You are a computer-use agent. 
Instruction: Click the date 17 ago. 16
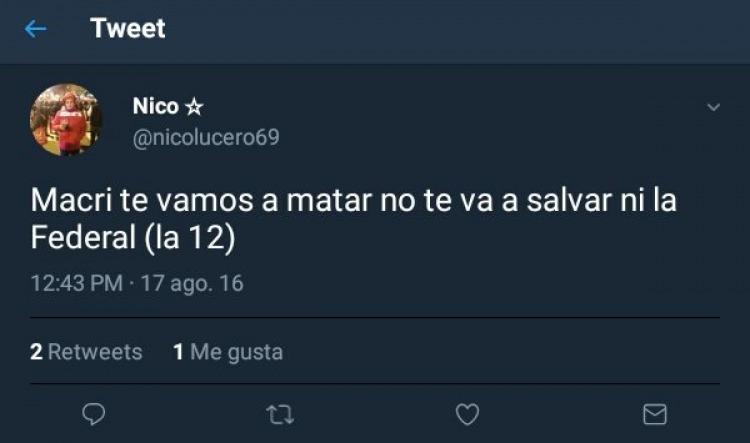(x=192, y=283)
